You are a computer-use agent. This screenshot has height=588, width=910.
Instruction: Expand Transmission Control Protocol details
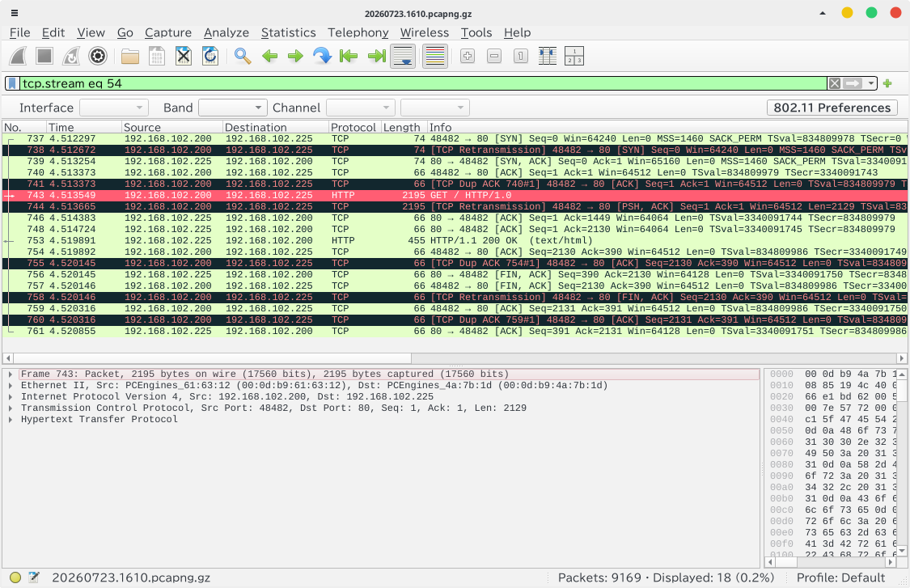click(x=11, y=408)
